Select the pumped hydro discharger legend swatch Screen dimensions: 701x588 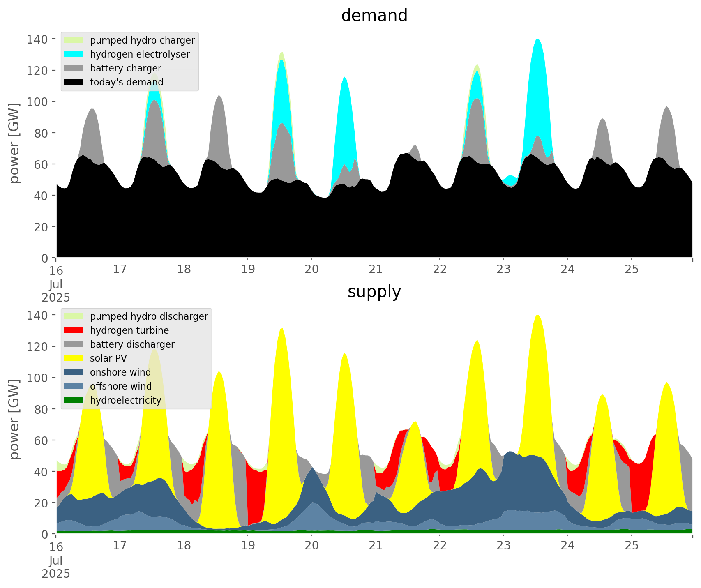coord(74,316)
